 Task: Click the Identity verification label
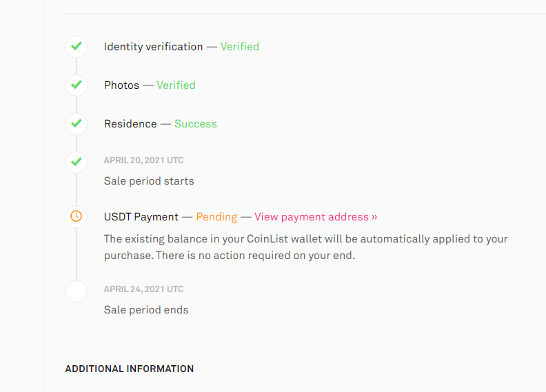pyautogui.click(x=153, y=47)
